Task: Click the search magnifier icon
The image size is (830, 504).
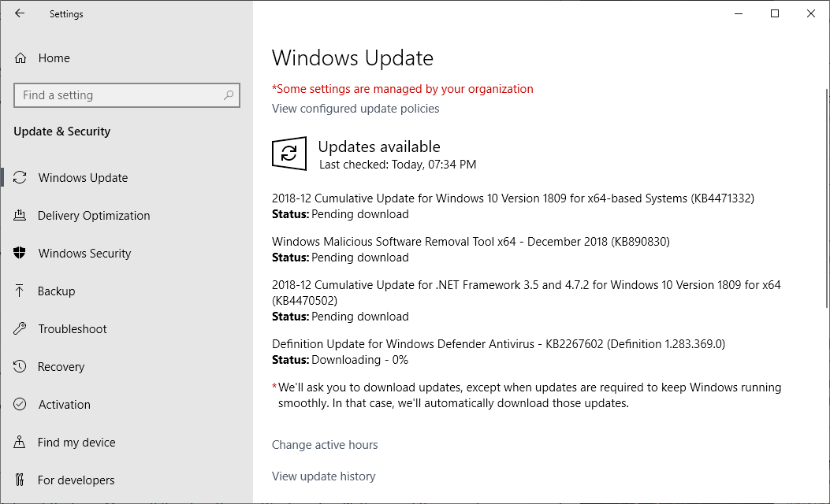Action: [x=229, y=95]
